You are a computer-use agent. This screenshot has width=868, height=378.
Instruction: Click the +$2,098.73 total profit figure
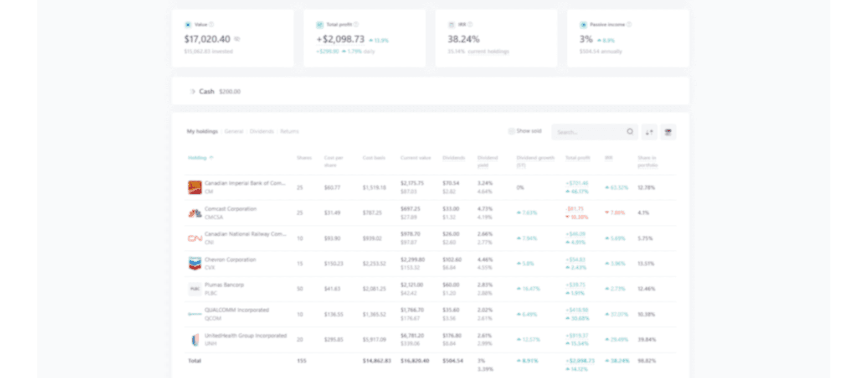tap(341, 39)
